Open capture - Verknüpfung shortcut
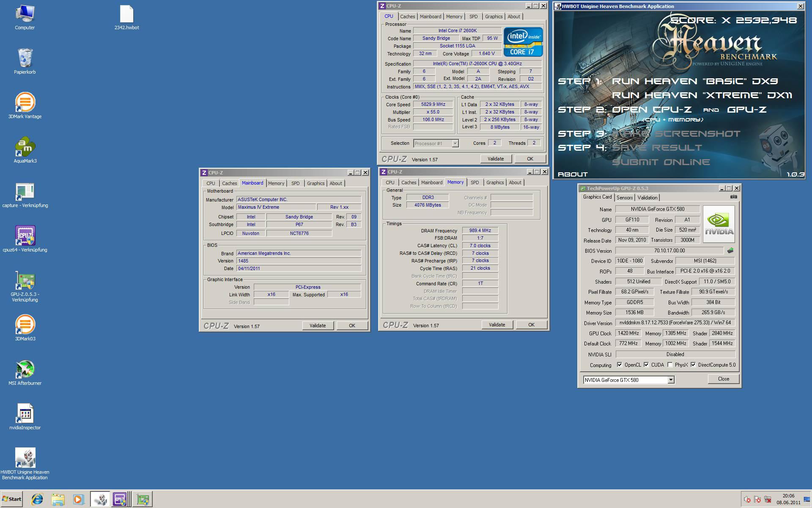812x508 pixels. 25,195
